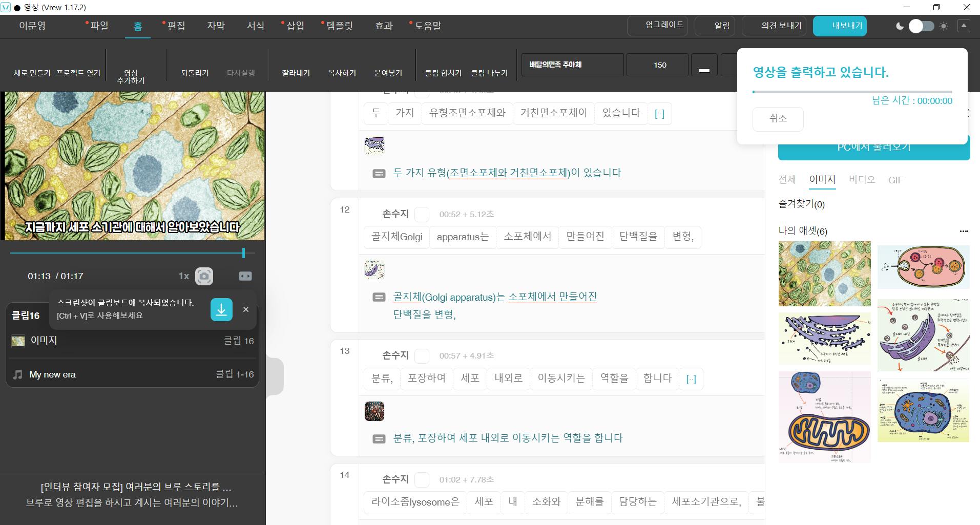Take a screenshot with the camera capture icon

point(204,276)
